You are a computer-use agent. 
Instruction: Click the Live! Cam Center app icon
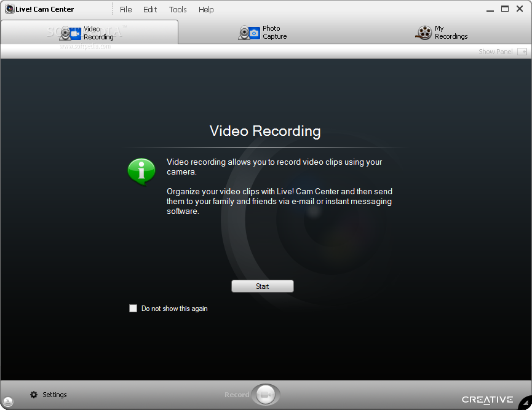coord(9,9)
